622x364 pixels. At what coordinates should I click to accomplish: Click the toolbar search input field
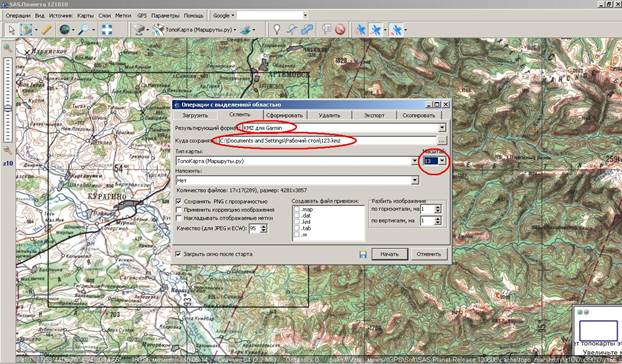(x=270, y=15)
